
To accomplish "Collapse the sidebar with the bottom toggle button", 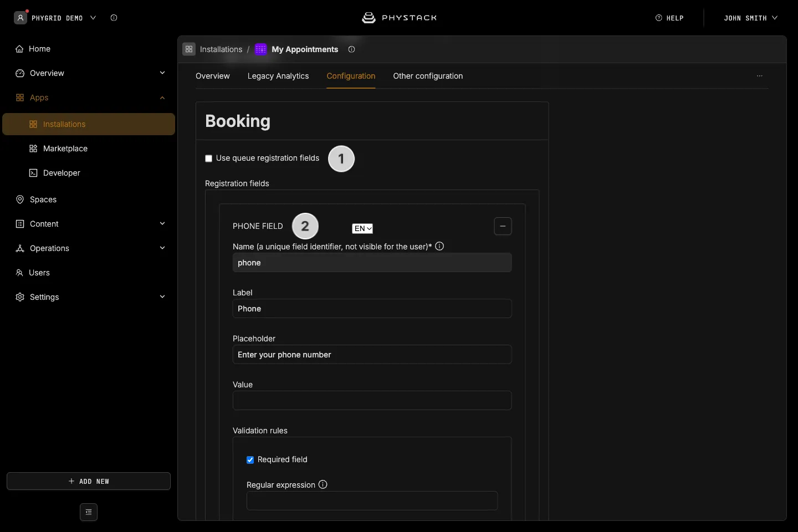I will click(x=89, y=512).
